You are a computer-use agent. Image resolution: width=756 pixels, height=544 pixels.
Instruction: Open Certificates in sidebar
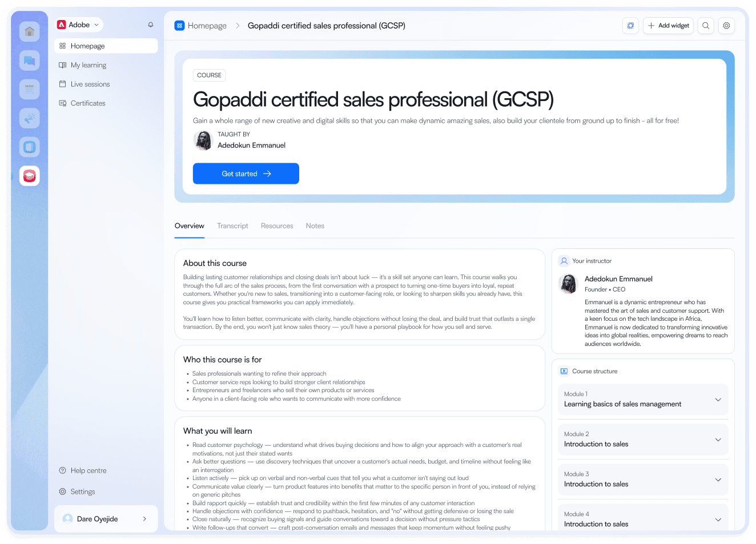pos(106,103)
